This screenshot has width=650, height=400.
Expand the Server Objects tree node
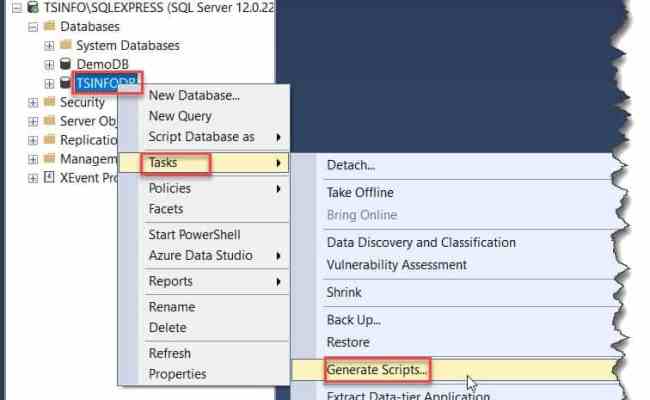tap(33, 121)
